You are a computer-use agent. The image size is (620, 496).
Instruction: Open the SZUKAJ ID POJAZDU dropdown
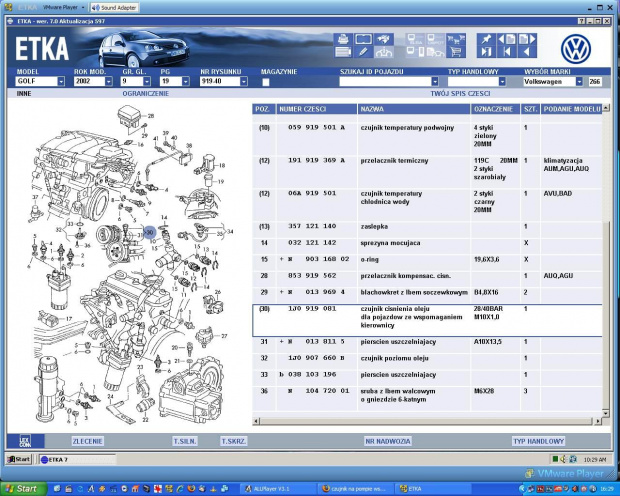coord(435,81)
